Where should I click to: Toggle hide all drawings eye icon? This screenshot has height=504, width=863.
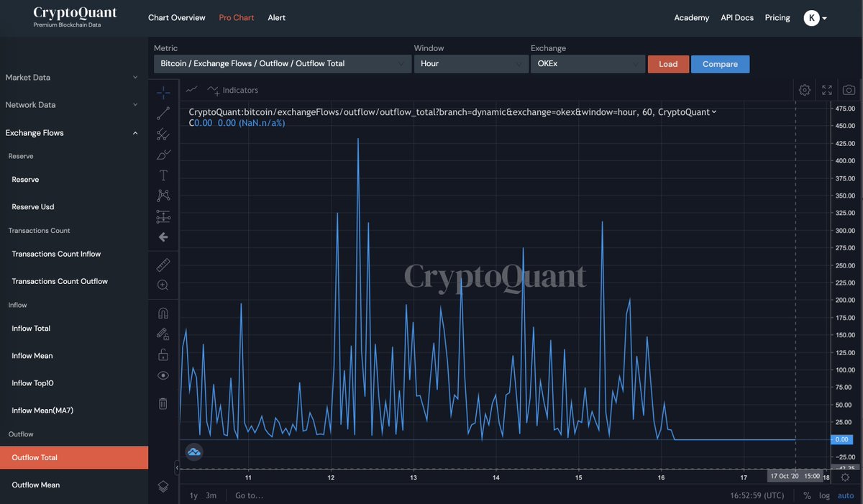coord(163,375)
